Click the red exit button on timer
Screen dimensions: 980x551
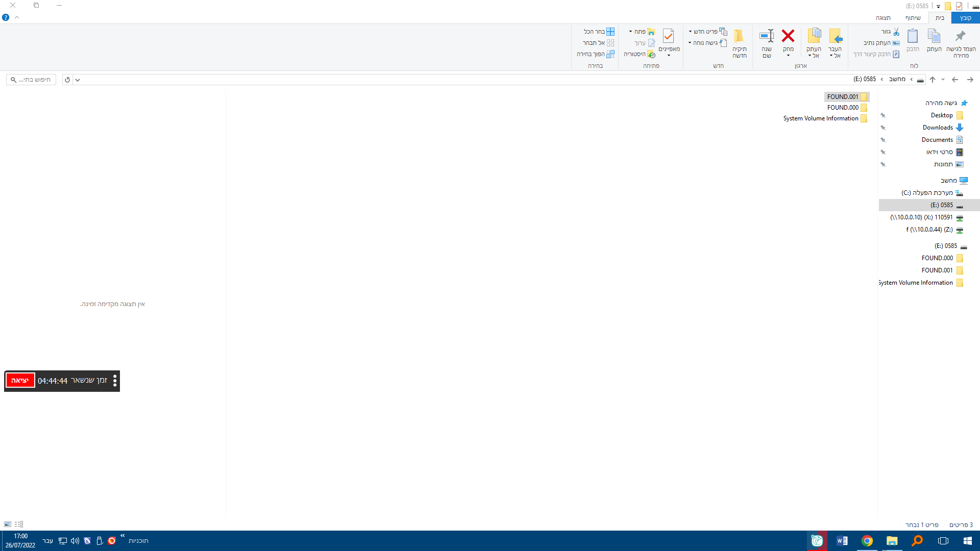click(x=20, y=381)
